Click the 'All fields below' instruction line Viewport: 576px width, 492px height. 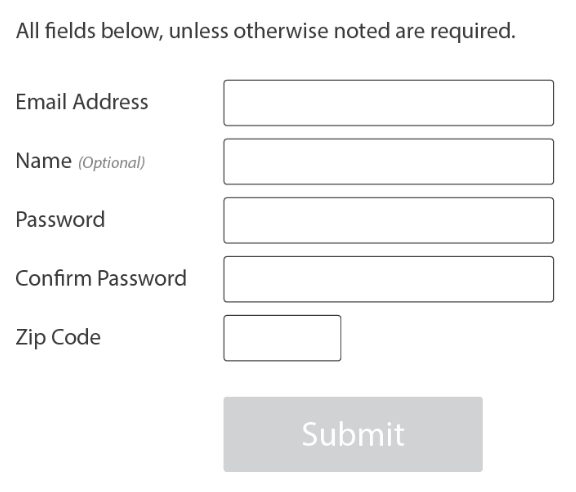[266, 31]
